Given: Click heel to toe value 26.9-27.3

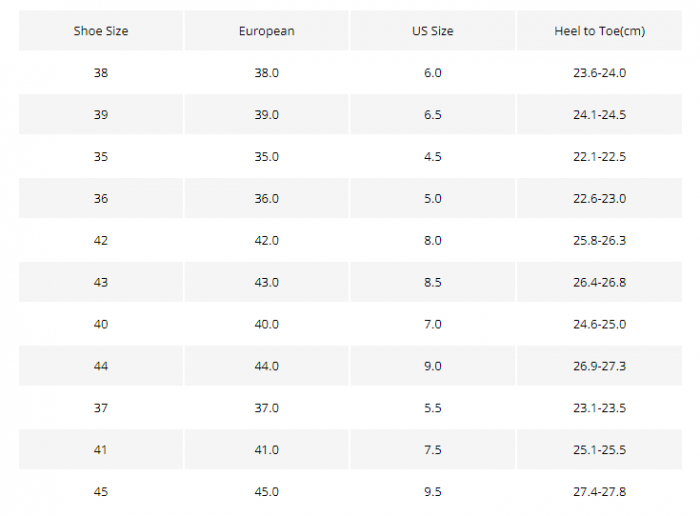Looking at the screenshot, I should point(599,367).
